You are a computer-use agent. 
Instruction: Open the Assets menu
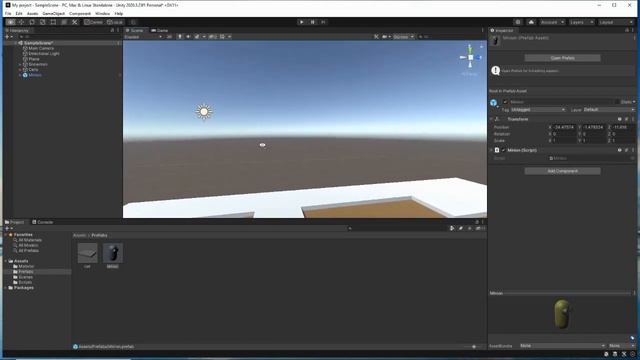click(x=33, y=13)
